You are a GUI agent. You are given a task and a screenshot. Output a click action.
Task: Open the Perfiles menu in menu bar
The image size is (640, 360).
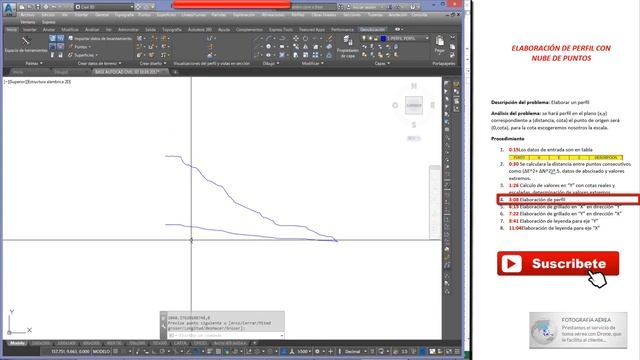tap(298, 15)
